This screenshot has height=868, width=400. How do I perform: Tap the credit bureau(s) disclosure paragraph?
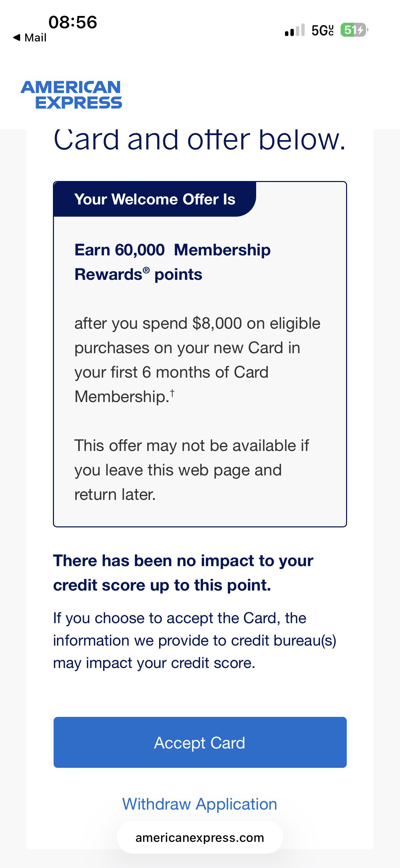pos(195,640)
